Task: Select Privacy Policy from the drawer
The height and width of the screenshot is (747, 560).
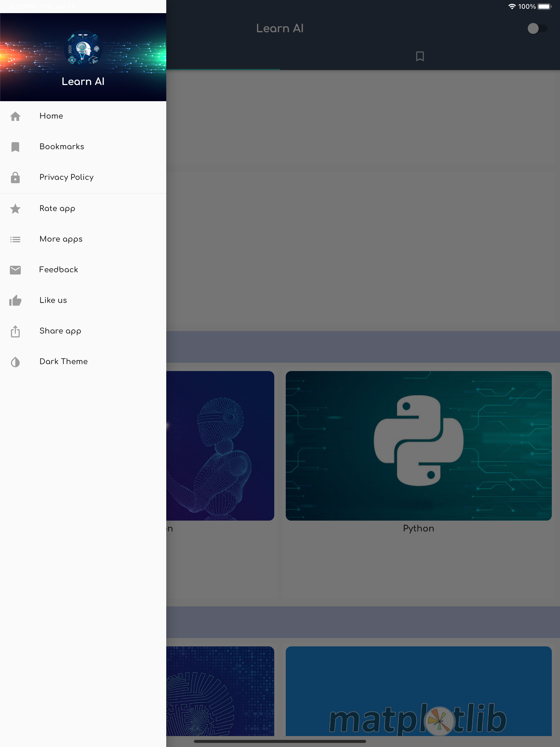Action: 66,177
